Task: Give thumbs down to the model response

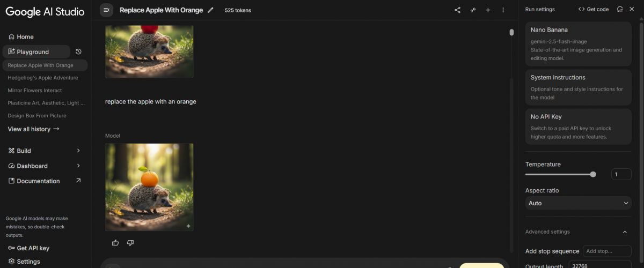Action: coord(130,243)
